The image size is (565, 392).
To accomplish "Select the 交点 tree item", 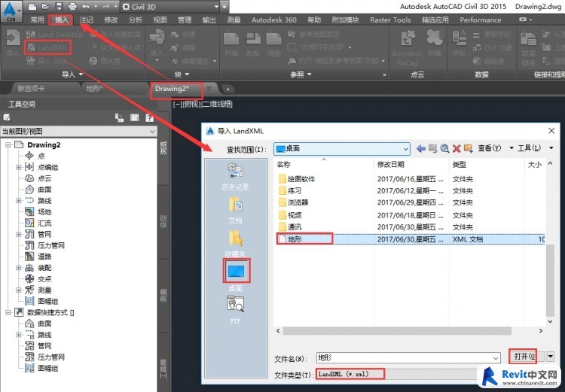I will (x=44, y=279).
